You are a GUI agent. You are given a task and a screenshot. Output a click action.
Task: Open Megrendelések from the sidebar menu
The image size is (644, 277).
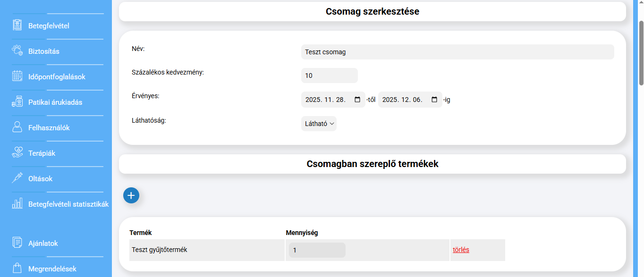click(52, 269)
